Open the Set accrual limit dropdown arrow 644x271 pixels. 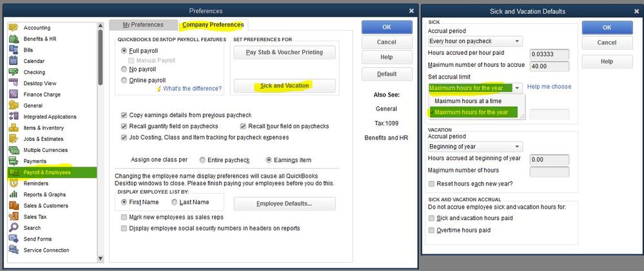(518, 88)
